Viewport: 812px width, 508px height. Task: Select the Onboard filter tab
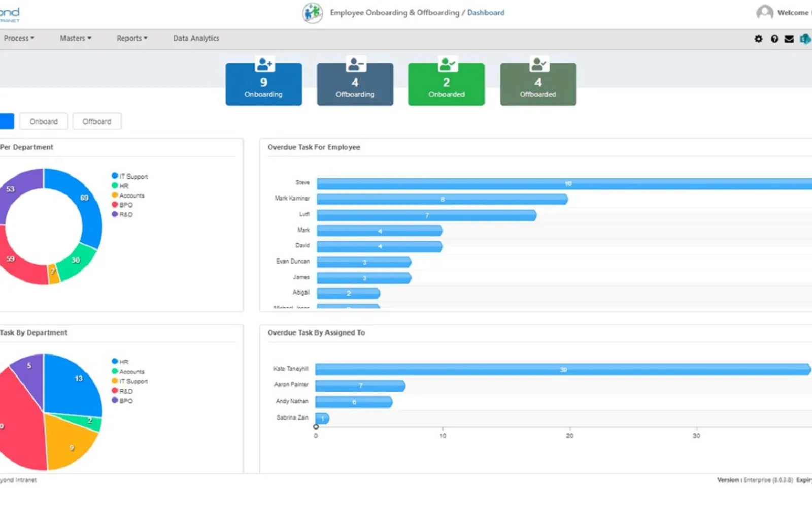[44, 121]
